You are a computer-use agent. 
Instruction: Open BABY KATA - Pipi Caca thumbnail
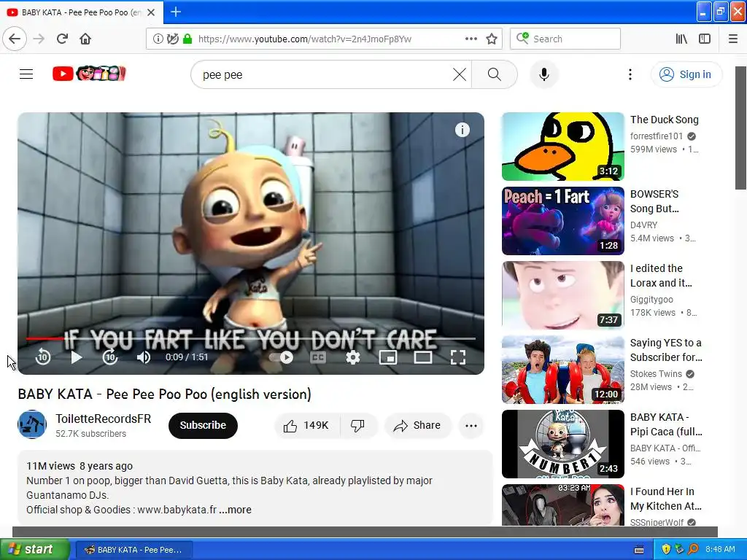[x=562, y=443]
